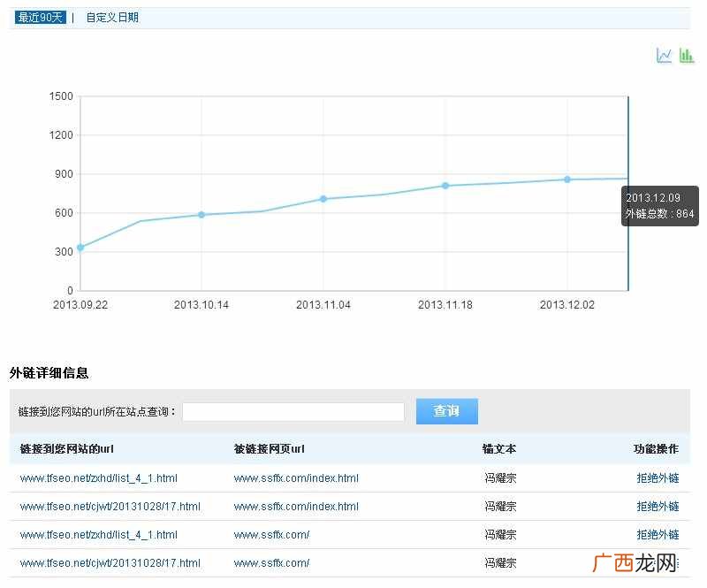Click the 被链接网页url column header

[x=270, y=449]
